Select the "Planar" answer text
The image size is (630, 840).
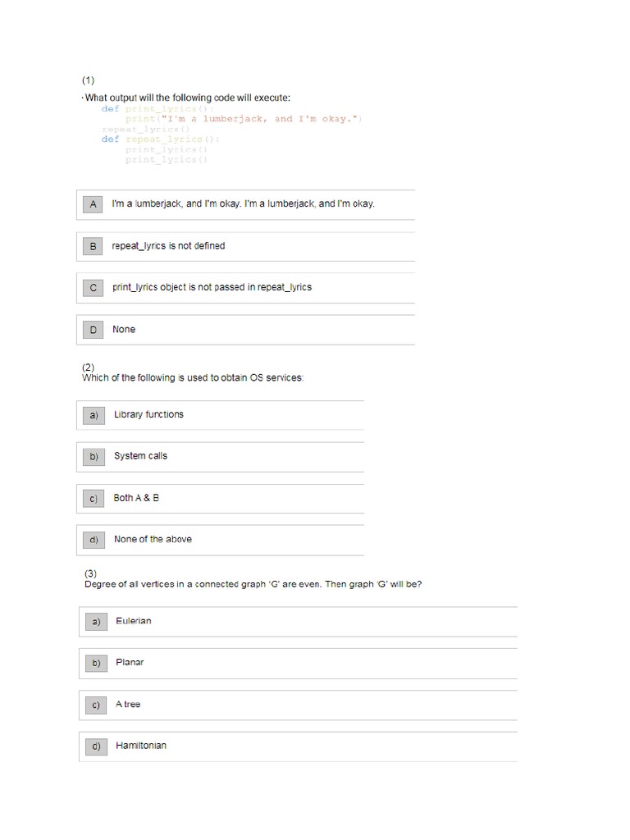[130, 662]
